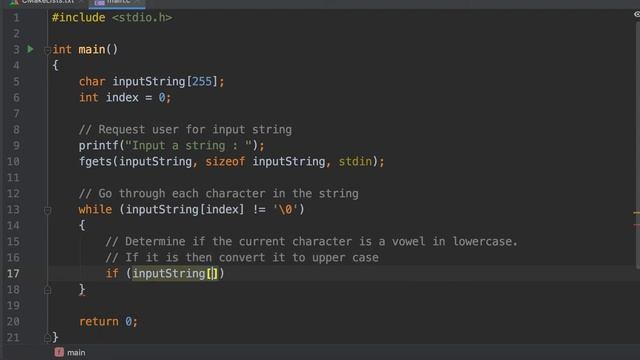Select the main breadcrumb in the bottom bar
Screen dimensions: 640x360
tap(76, 352)
